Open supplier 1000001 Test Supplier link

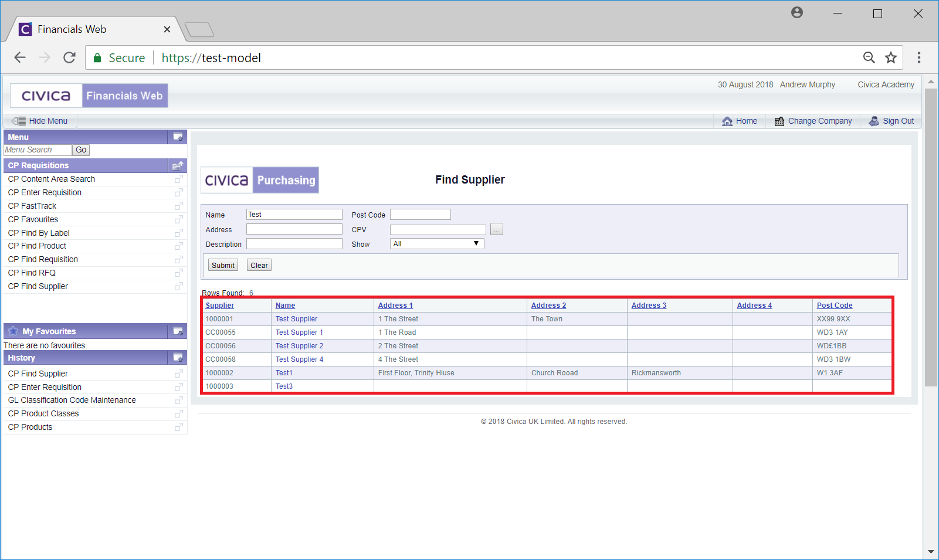(296, 319)
